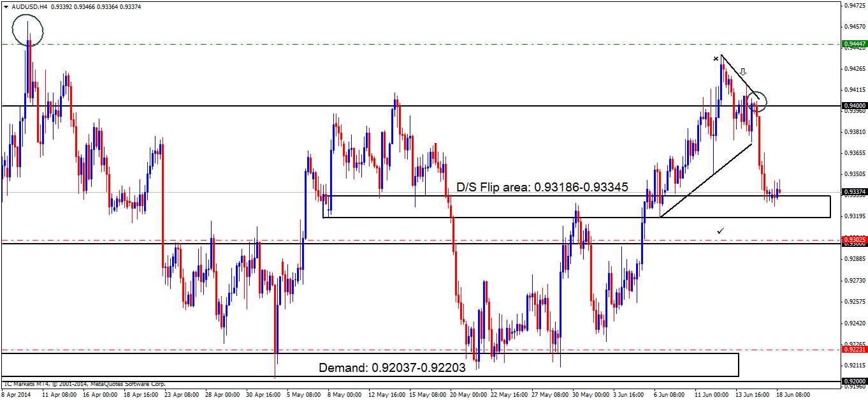Click the '15 May 08:00' time axis label
The height and width of the screenshot is (400, 868).
pos(428,395)
